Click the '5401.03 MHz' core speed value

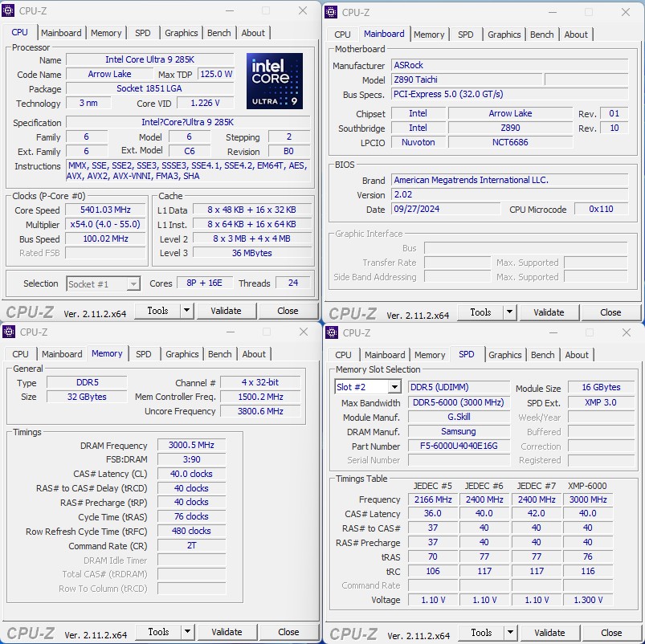coord(105,210)
